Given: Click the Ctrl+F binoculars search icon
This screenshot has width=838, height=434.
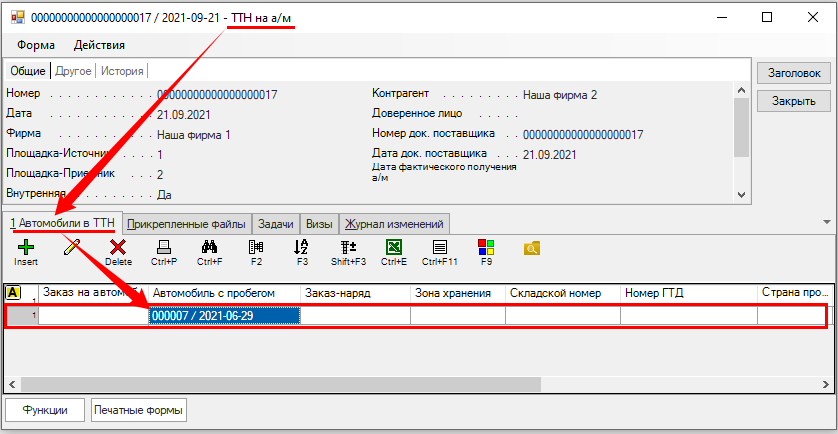Looking at the screenshot, I should pyautogui.click(x=209, y=246).
